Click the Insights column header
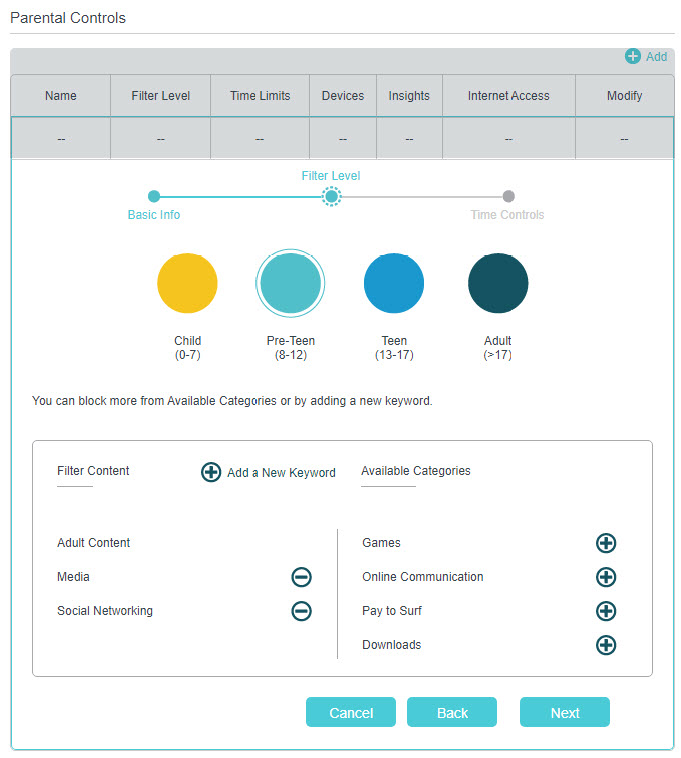The image size is (681, 758). 409,96
